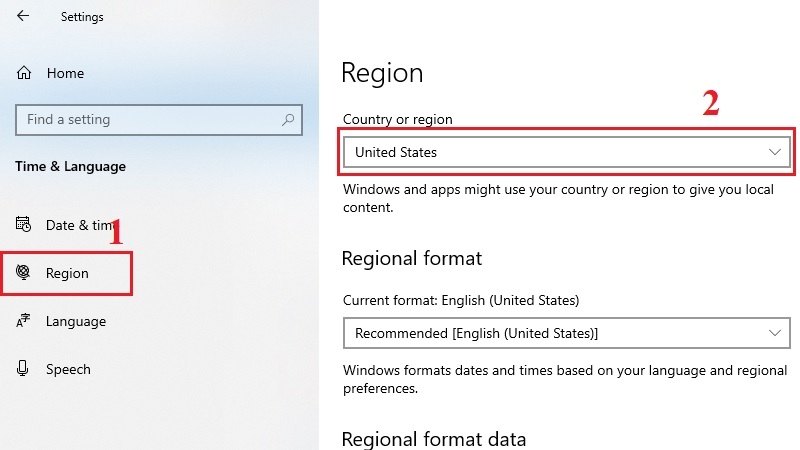Image resolution: width=800 pixels, height=450 pixels.
Task: Open the Regional format dropdown
Action: click(566, 333)
